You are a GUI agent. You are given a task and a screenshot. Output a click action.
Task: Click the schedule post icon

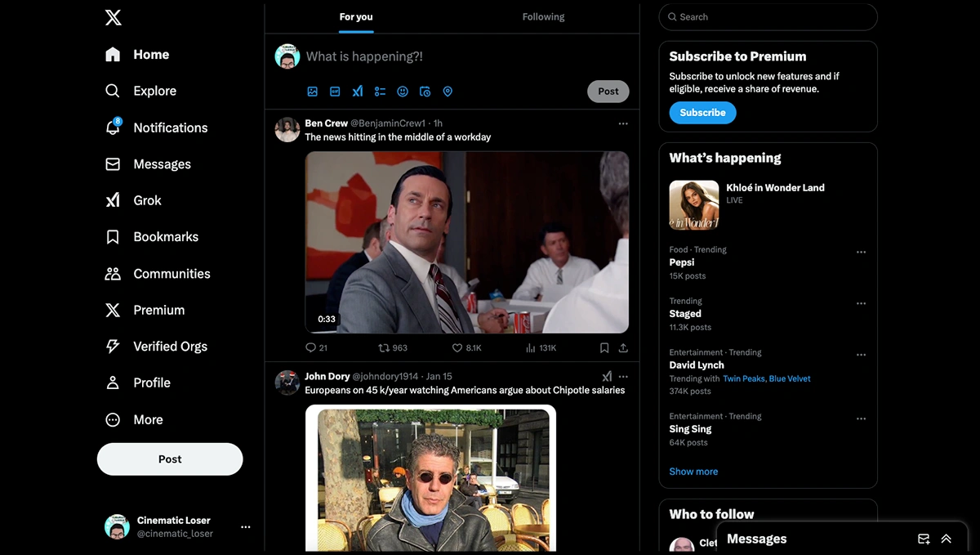coord(425,92)
